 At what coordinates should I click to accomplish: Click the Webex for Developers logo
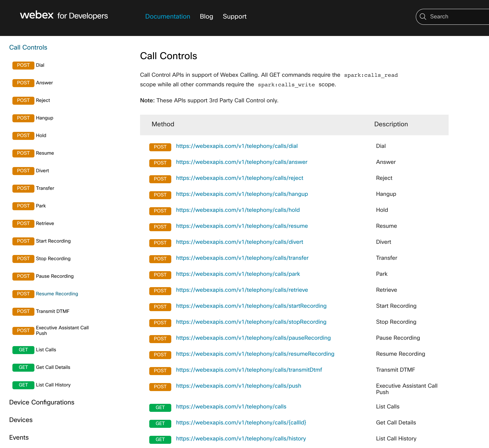click(64, 16)
